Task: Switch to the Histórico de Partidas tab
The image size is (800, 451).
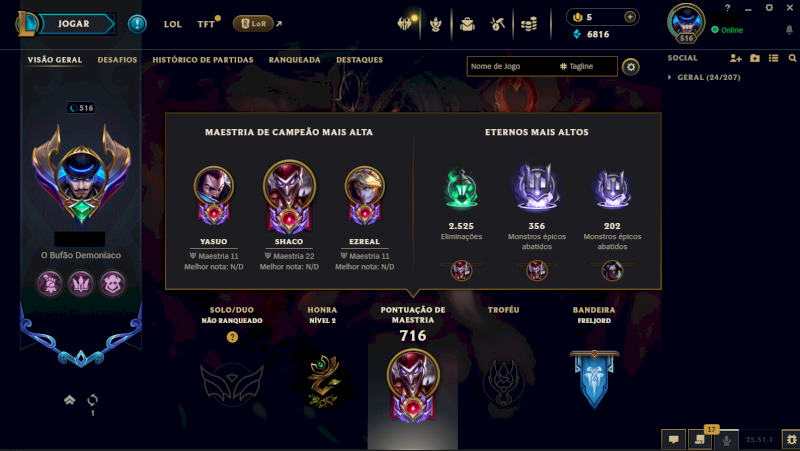Action: 203,60
